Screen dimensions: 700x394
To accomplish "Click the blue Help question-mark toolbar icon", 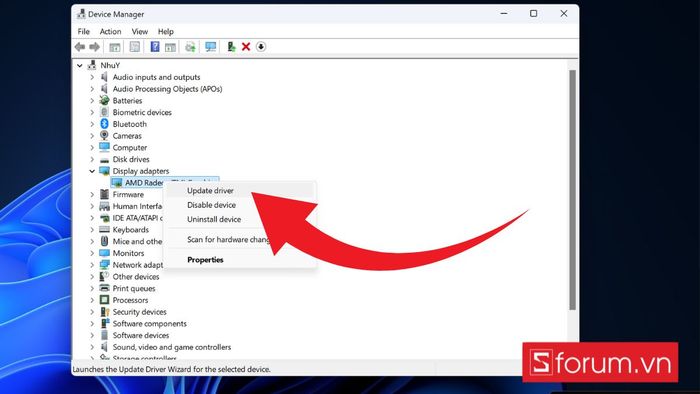I will 155,46.
